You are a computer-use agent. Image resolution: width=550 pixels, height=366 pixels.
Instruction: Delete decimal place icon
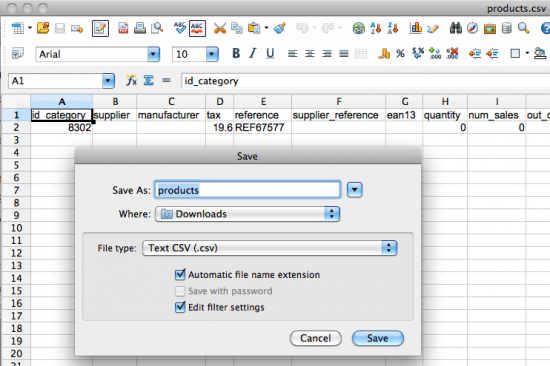[452, 53]
